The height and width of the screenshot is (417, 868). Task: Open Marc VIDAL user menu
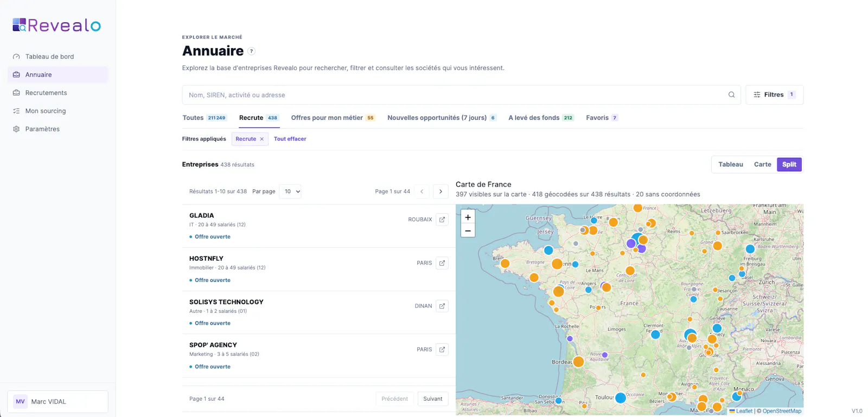pos(58,401)
